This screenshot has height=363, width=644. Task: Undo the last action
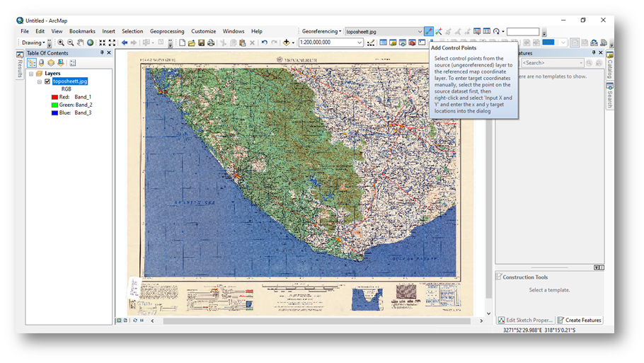[264, 42]
